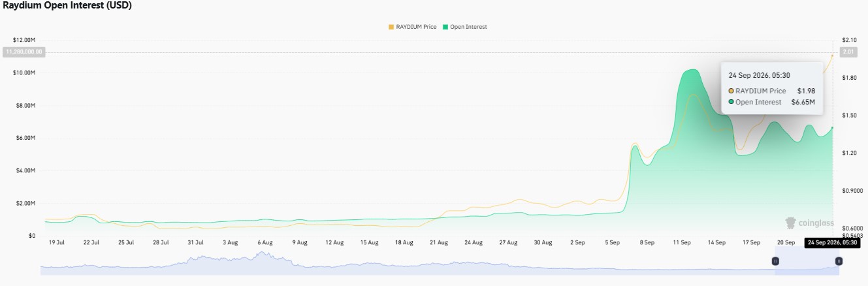This screenshot has height=286, width=868.
Task: Click the black 24 Sep 2026, 05:30 axis label
Action: [833, 242]
